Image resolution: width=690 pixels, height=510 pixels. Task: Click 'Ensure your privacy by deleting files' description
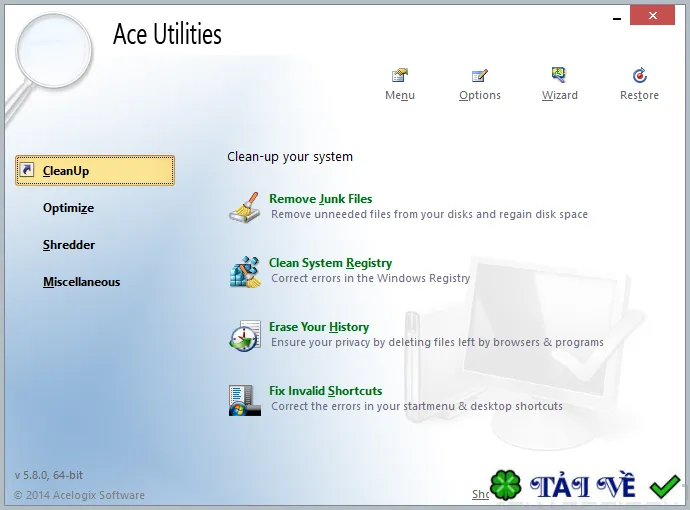point(437,342)
